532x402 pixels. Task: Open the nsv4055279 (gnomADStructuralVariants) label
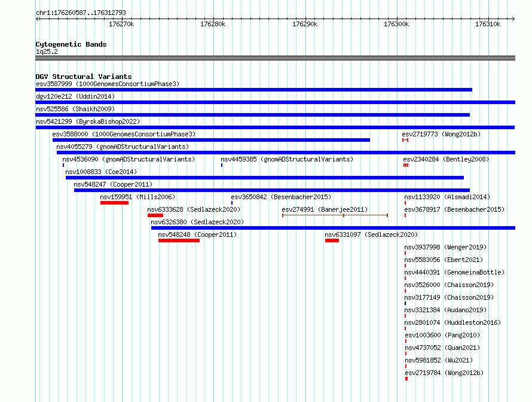click(123, 147)
